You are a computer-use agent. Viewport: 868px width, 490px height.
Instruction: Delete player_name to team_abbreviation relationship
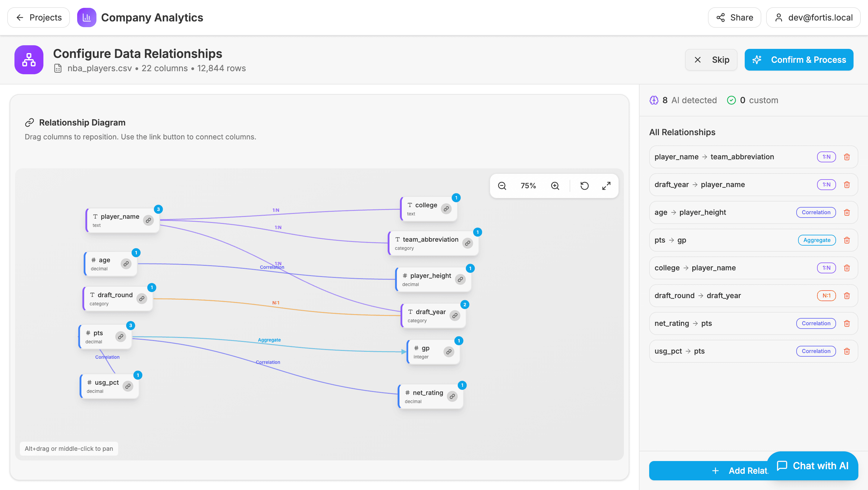[x=847, y=157]
